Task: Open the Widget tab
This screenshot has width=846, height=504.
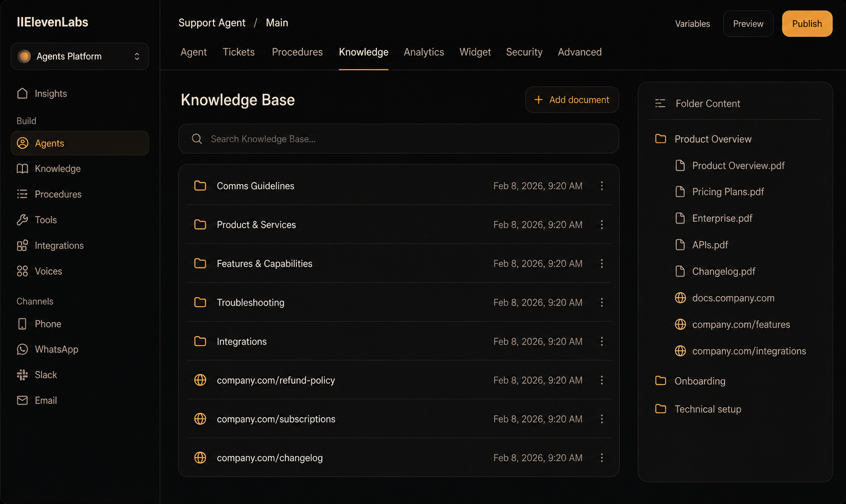Action: (475, 52)
